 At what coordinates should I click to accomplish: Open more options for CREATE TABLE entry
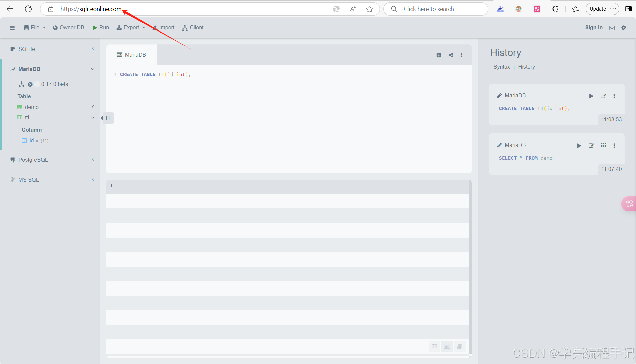tap(614, 96)
